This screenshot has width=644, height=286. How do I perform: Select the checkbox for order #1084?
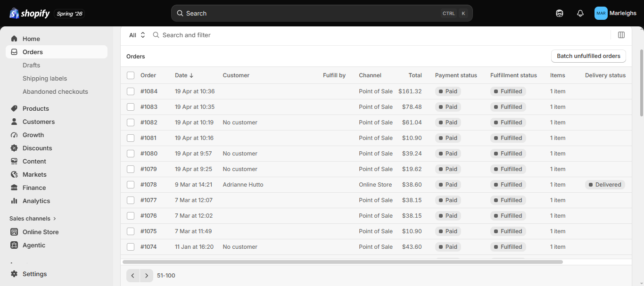pyautogui.click(x=131, y=91)
